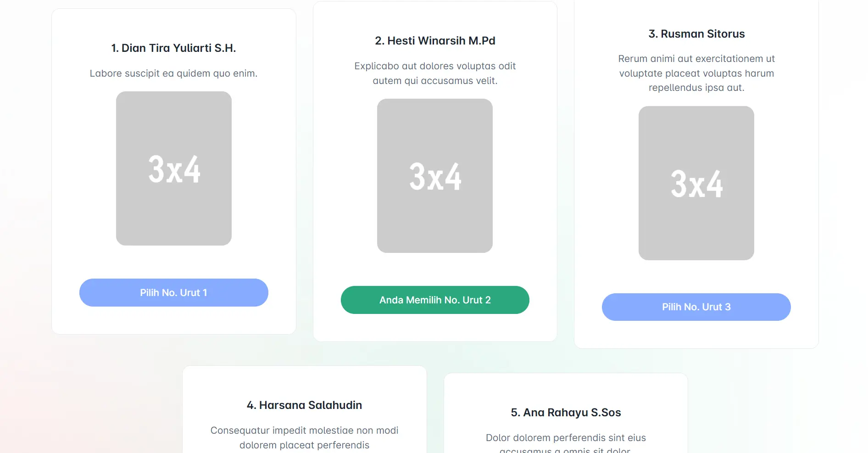Click the description text under Dian Tira Yuliarti

tap(173, 73)
